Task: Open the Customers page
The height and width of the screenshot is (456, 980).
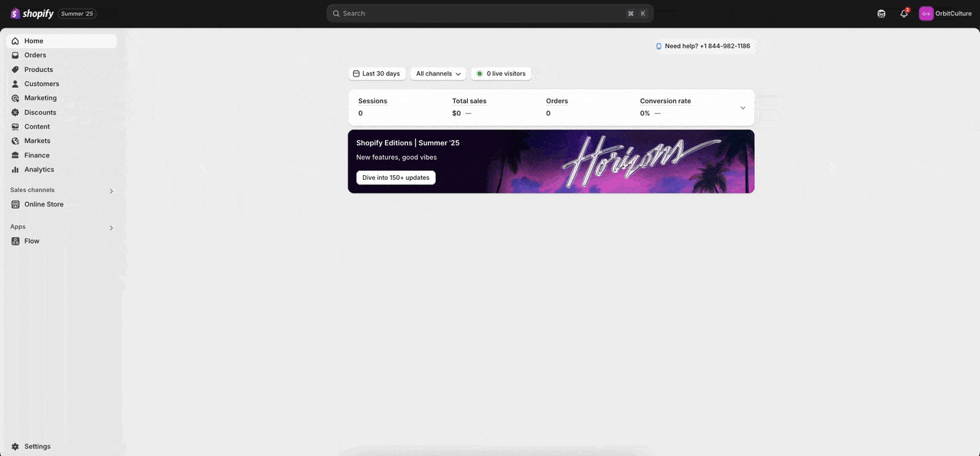Action: (x=61, y=84)
